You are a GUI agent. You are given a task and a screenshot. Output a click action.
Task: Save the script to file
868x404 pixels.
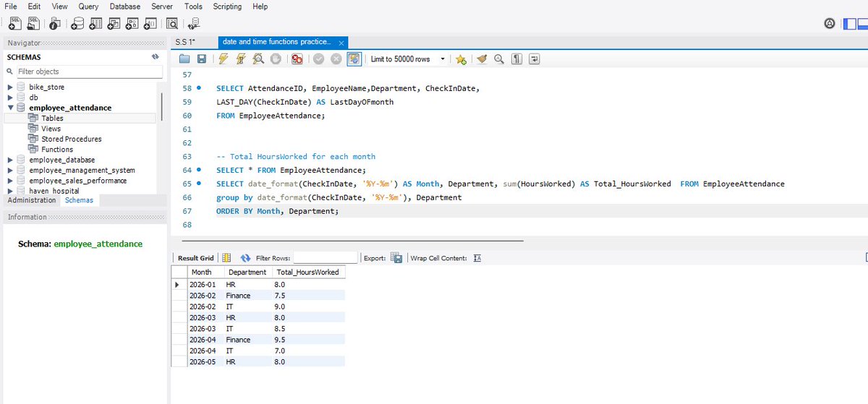tap(202, 59)
